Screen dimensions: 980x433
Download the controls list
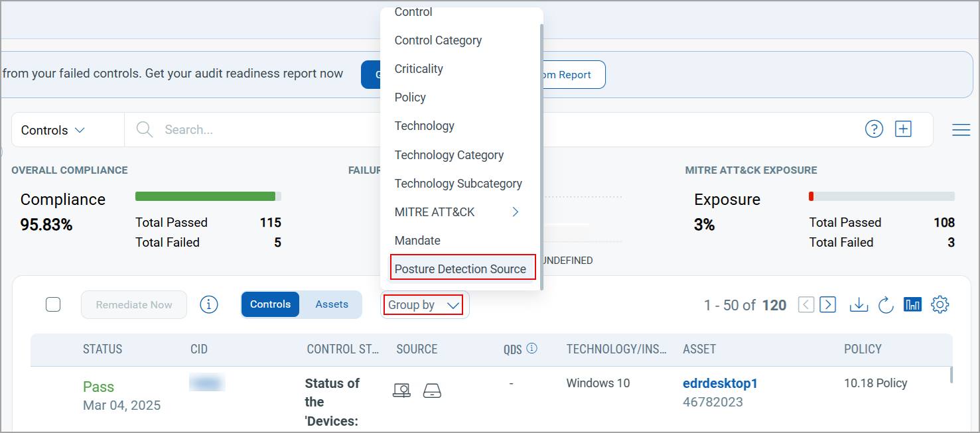click(859, 304)
